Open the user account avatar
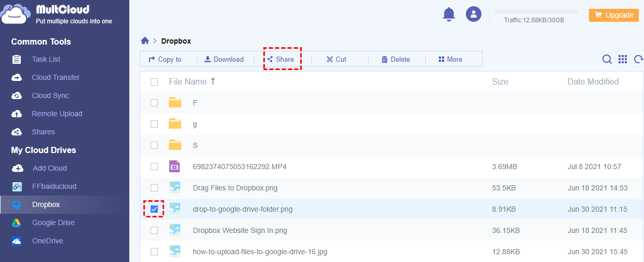Viewport: 644px width, 262px height. pos(473,14)
